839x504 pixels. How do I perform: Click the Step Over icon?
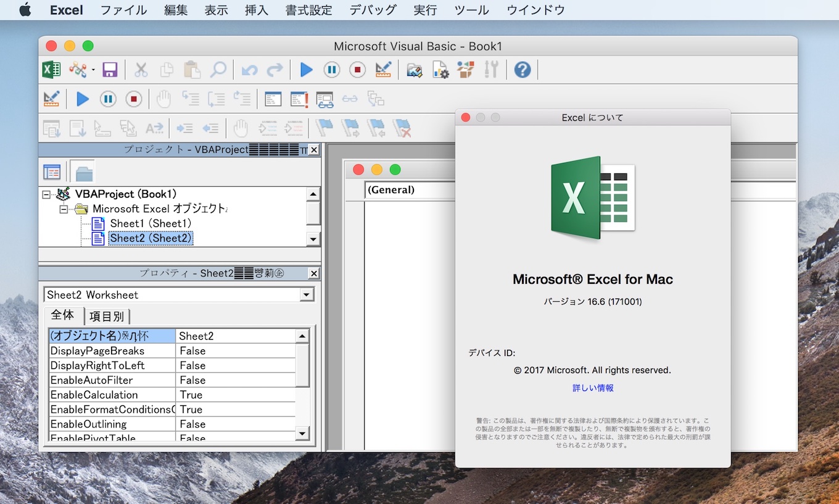pyautogui.click(x=216, y=99)
